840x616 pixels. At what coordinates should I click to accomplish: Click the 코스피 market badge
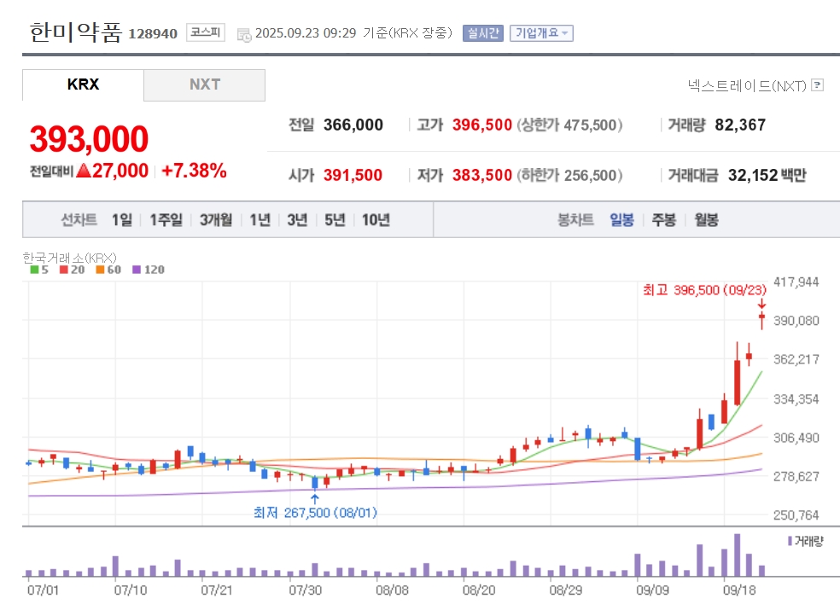[205, 32]
